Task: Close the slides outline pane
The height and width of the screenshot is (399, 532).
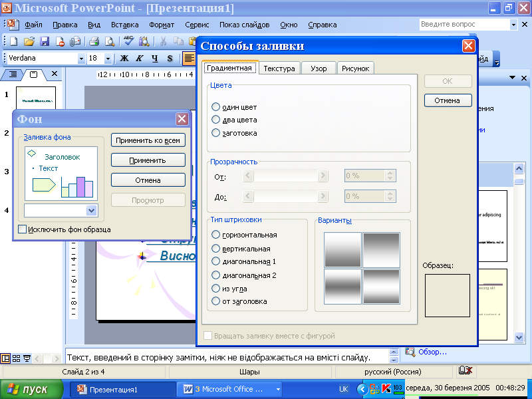Action: click(x=55, y=73)
